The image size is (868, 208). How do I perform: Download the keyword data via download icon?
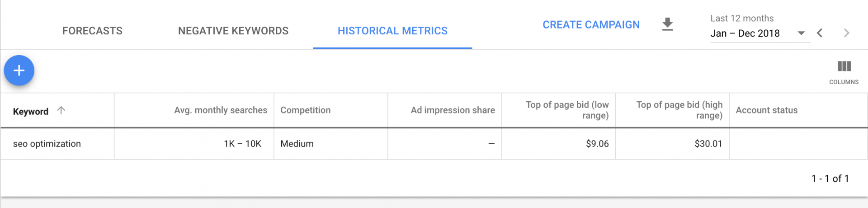(x=667, y=24)
